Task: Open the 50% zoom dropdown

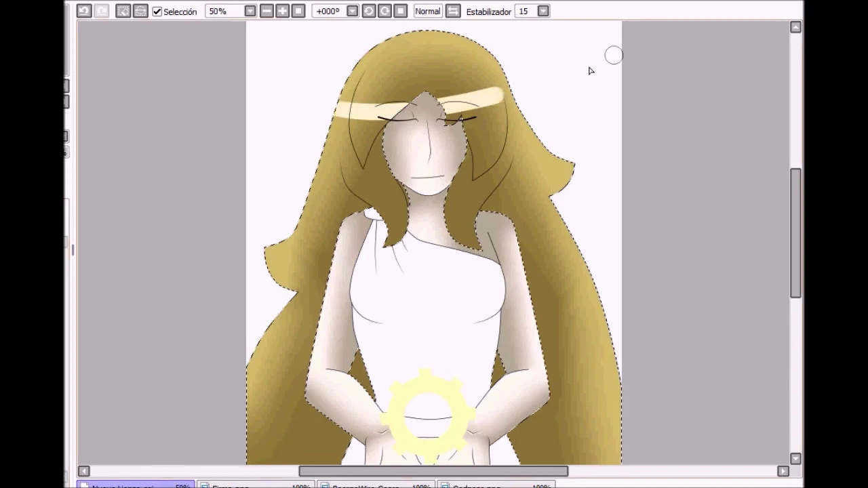Action: [250, 11]
